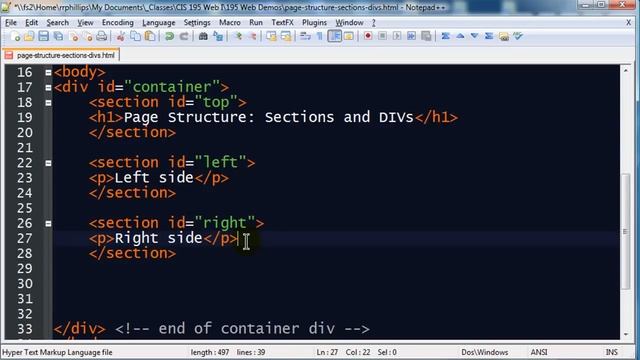Viewport: 640px width, 360px height.
Task: Click the Print icon
Action: pyautogui.click(x=102, y=37)
